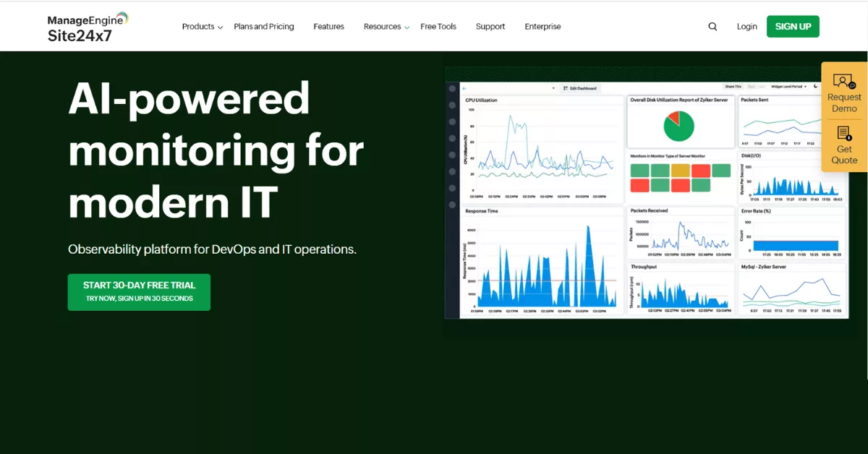The width and height of the screenshot is (868, 454).
Task: Click 'Observability platform for DevOps and IT operations.' text
Action: 213,249
